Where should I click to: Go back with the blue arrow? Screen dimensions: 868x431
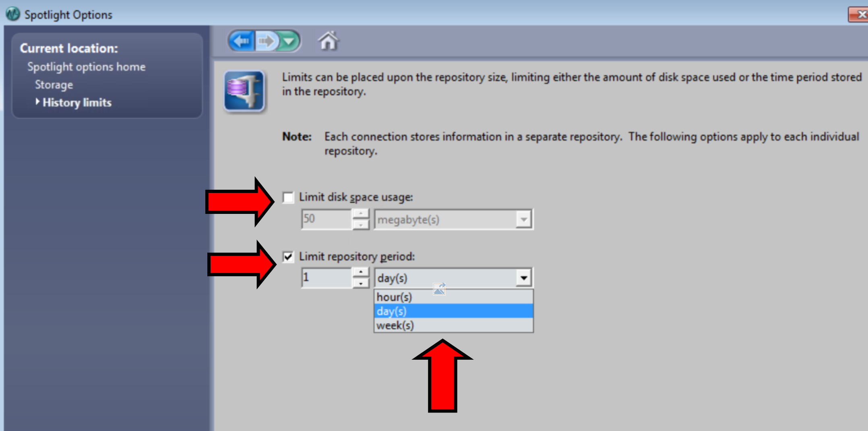click(242, 41)
